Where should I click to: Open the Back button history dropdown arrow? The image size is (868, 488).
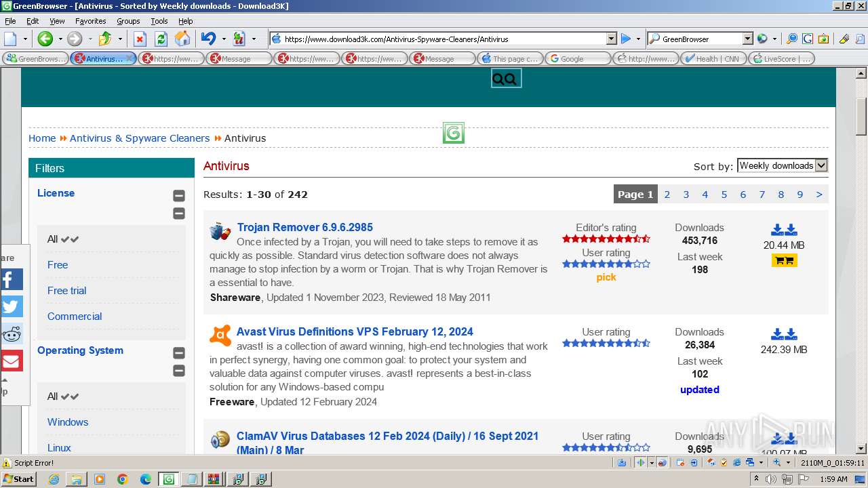click(x=59, y=39)
